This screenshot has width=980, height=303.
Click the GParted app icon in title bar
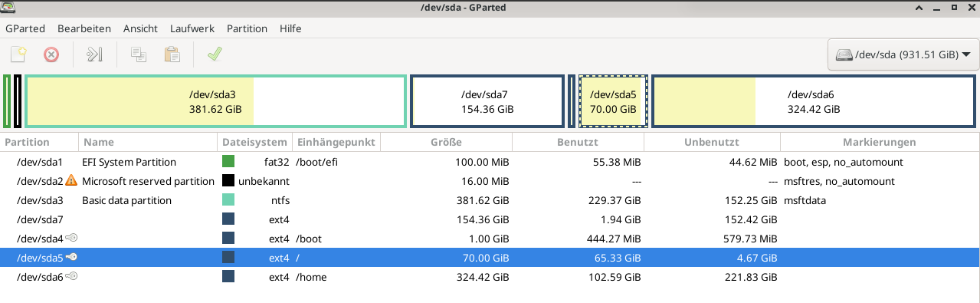point(8,7)
